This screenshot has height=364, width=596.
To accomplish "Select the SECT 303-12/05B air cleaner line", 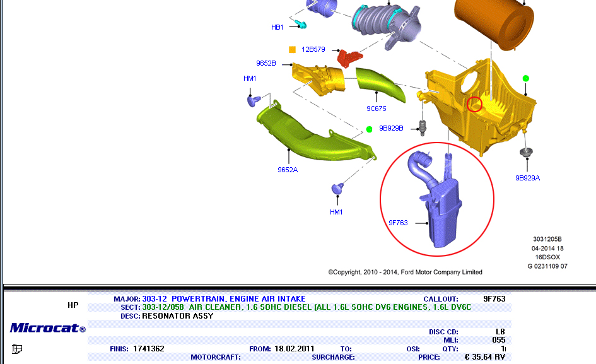I will pyautogui.click(x=305, y=307).
